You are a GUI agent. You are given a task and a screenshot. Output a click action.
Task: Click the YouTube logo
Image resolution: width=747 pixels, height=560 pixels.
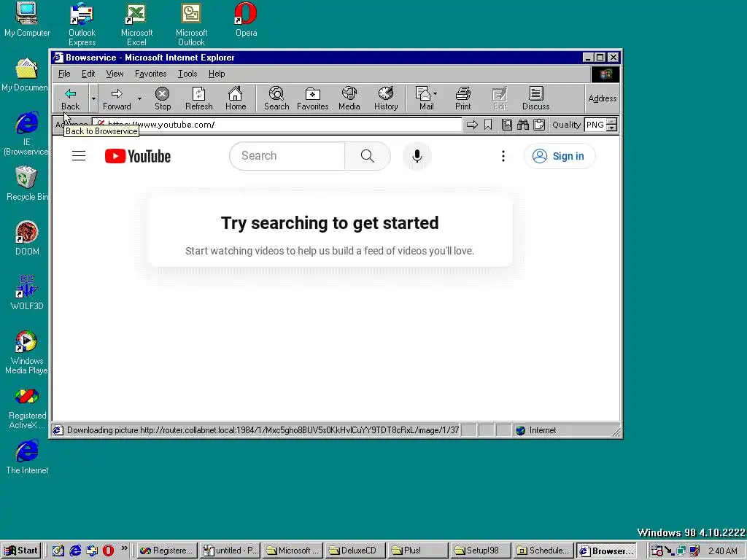pyautogui.click(x=138, y=156)
